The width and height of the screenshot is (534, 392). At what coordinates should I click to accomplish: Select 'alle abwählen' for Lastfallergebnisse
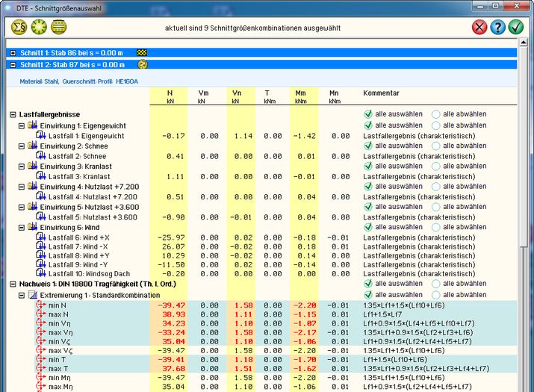click(436, 114)
